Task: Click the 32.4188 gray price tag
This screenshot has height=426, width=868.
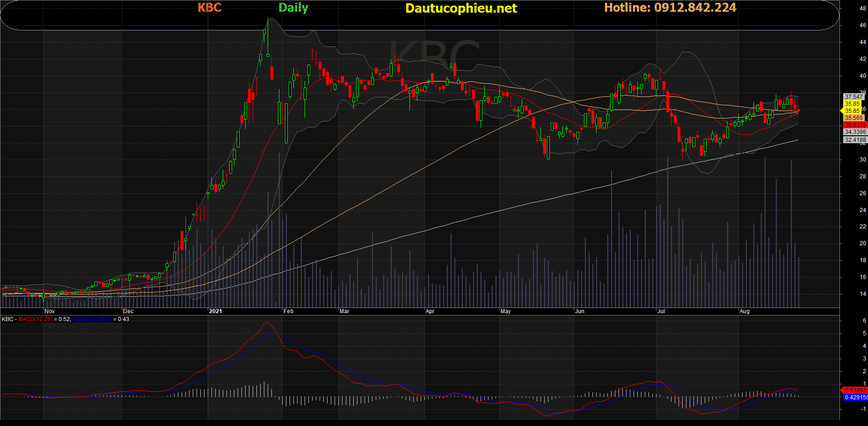Action: point(855,140)
